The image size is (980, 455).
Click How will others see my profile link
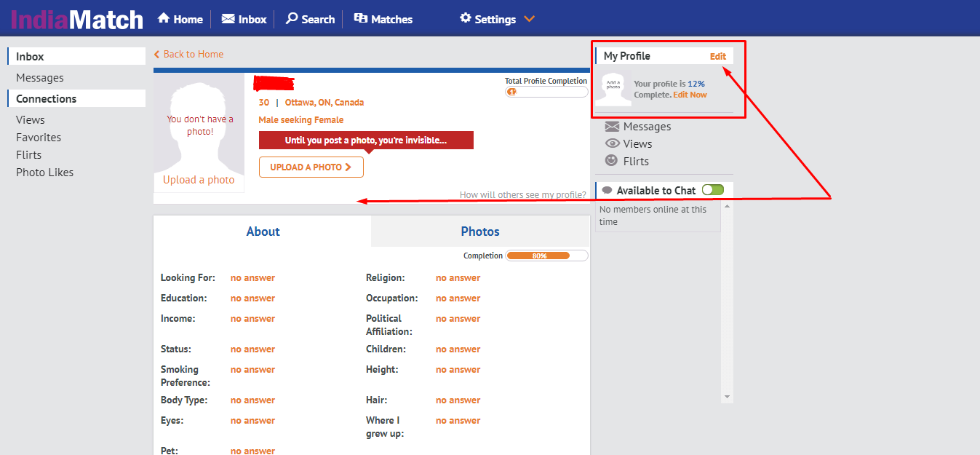pyautogui.click(x=523, y=195)
